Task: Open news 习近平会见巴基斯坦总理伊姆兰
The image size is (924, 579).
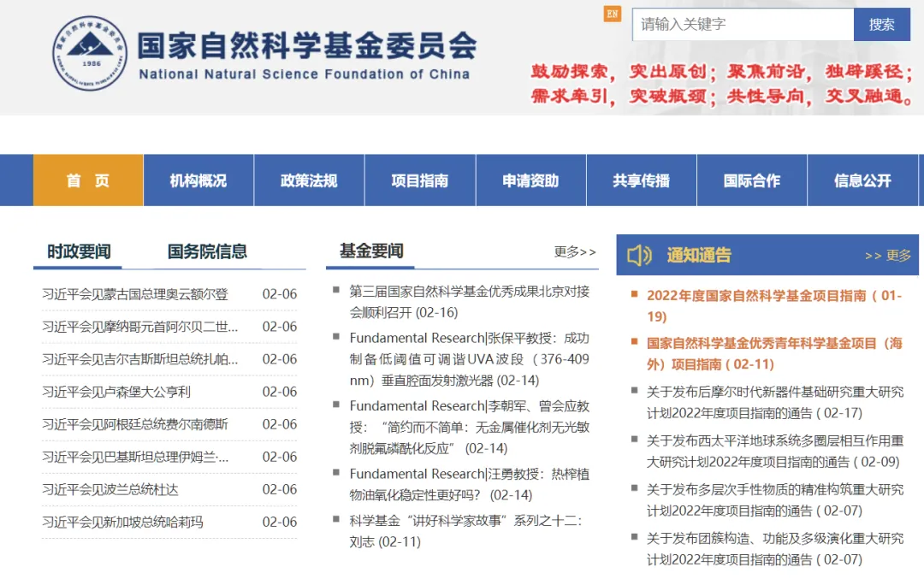Action: point(135,457)
